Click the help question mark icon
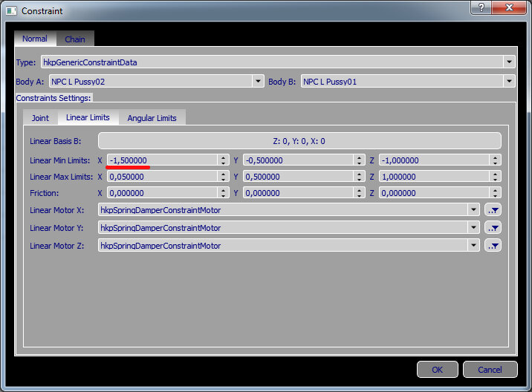Viewport: 532px width, 392px height. pyautogui.click(x=483, y=7)
